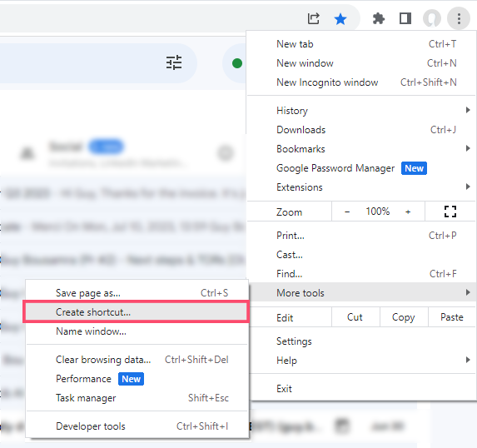Open Google Password Manager
The width and height of the screenshot is (477, 448).
tap(361, 168)
